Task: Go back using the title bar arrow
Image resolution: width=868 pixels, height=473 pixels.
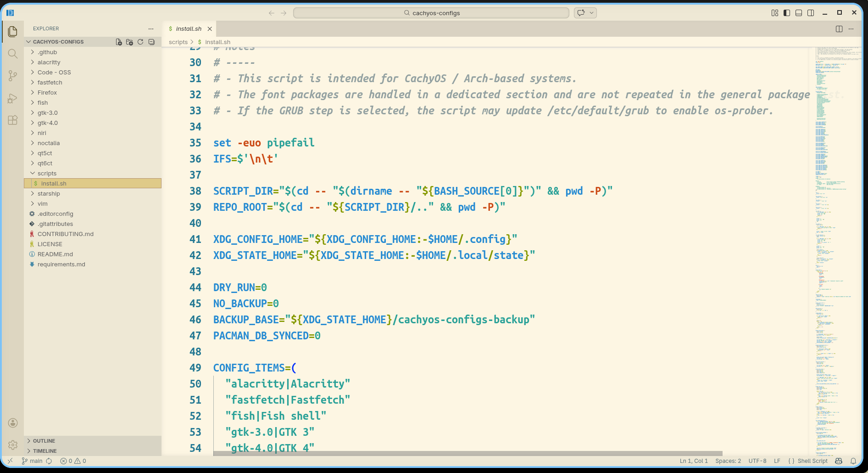Action: tap(272, 13)
